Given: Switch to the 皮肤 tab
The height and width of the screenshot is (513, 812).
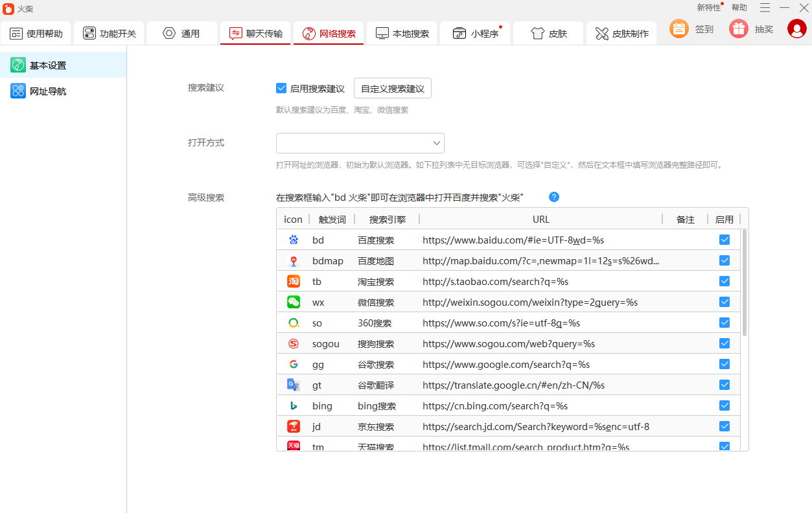Looking at the screenshot, I should click(548, 33).
